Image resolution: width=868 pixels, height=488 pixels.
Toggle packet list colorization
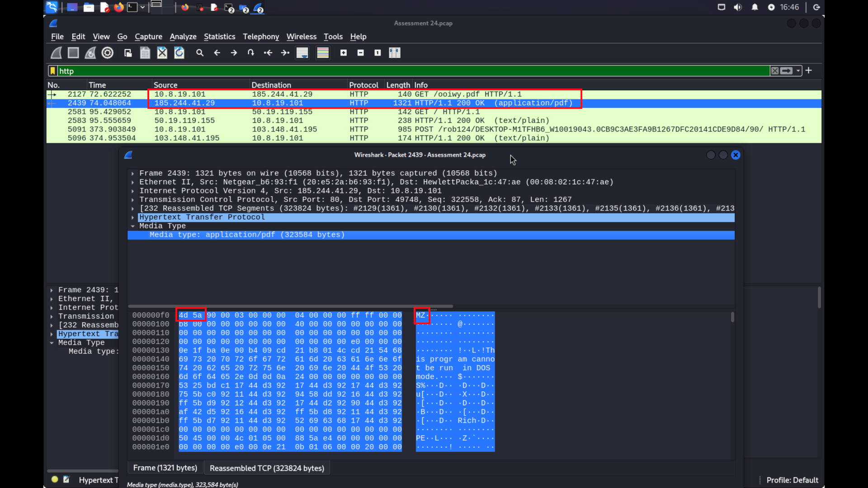click(x=323, y=53)
